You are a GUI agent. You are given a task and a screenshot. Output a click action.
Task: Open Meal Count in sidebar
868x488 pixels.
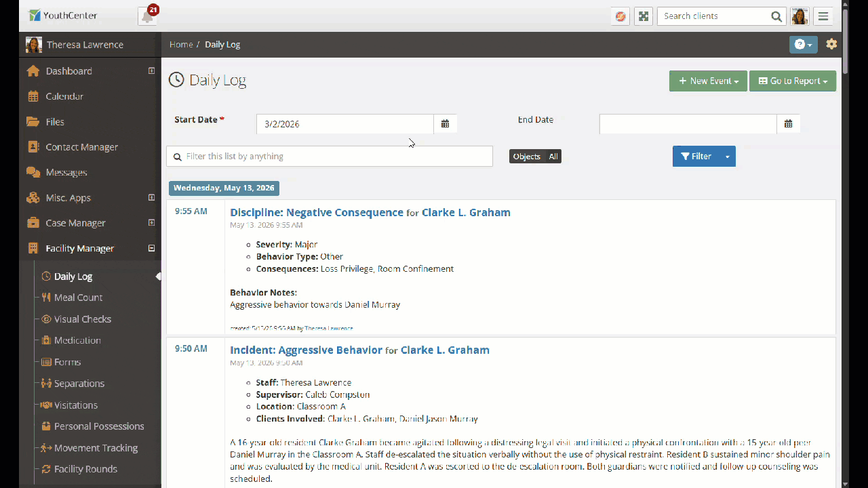[x=78, y=298]
